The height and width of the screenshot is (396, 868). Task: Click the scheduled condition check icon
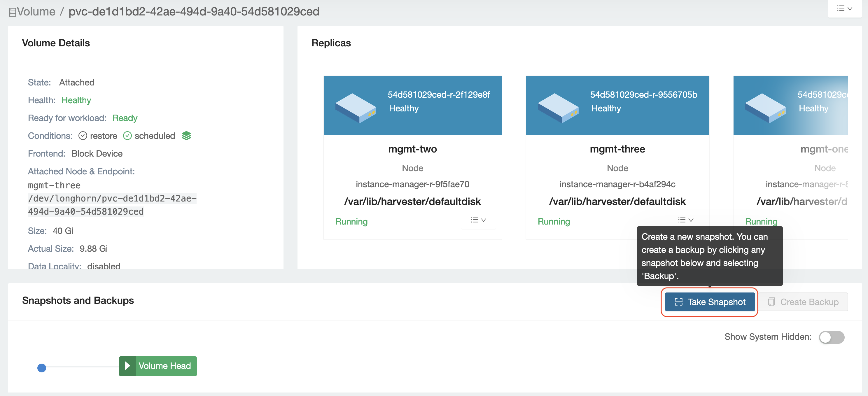127,136
